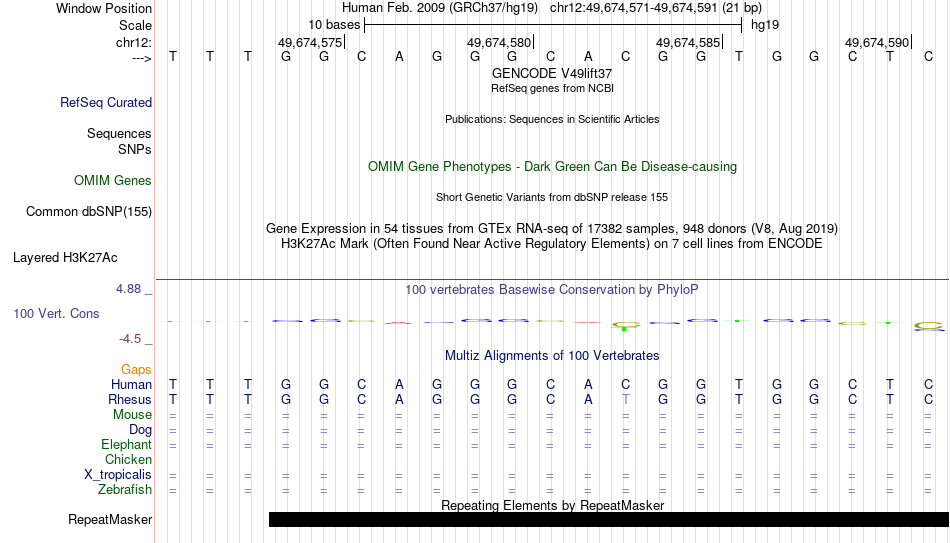Click the GENCODE V49lift37 track title
The image size is (950, 543).
(x=552, y=73)
